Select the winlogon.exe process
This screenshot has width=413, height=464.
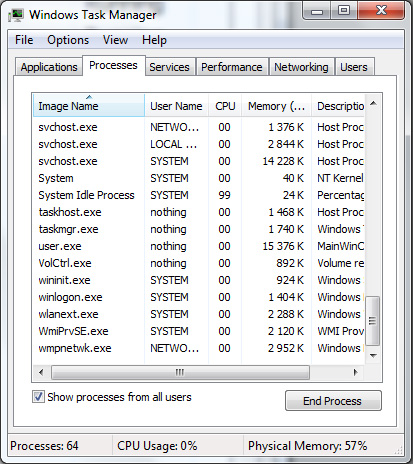(199, 297)
